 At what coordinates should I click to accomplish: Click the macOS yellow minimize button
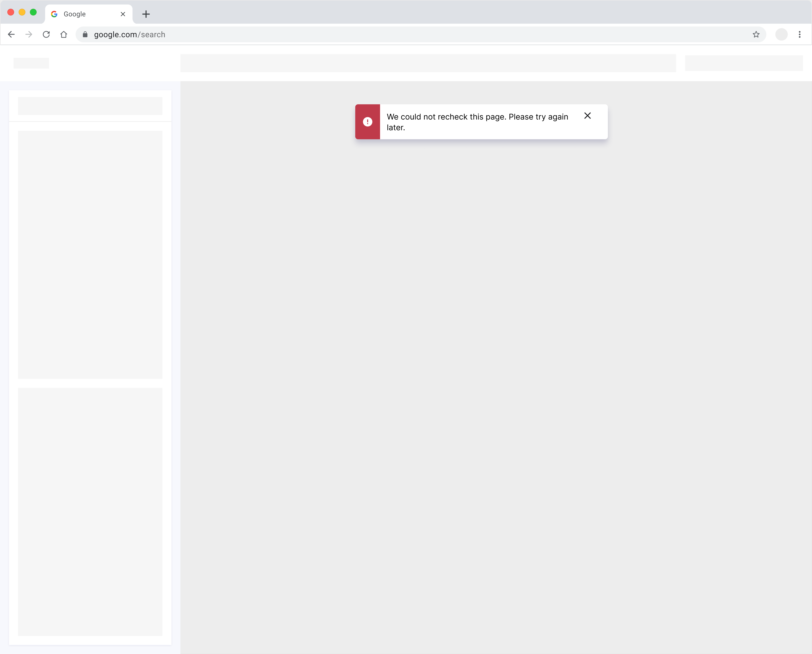click(x=22, y=12)
